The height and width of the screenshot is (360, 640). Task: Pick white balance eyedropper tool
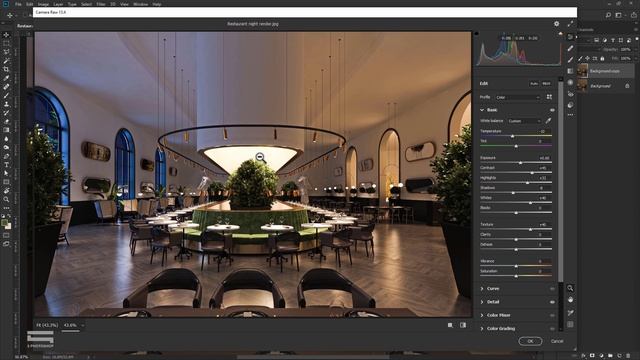click(x=548, y=121)
